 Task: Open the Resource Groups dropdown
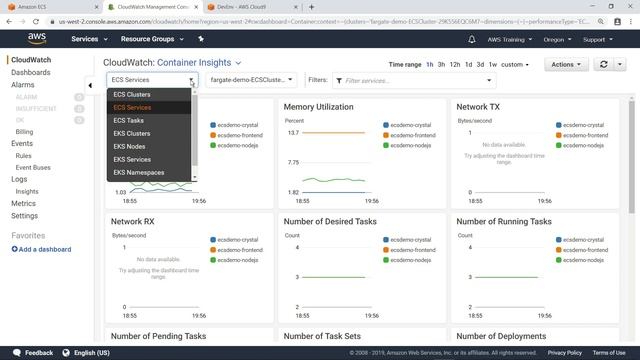[152, 39]
